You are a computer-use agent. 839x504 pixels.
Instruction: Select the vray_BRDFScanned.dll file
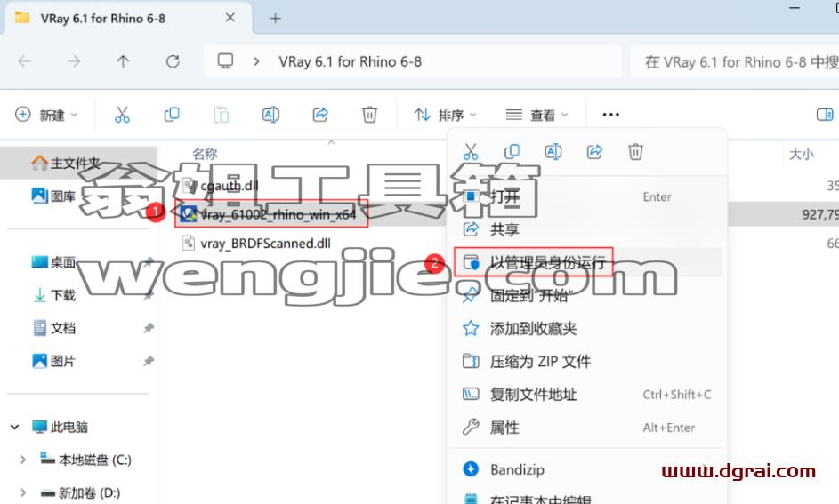click(x=256, y=244)
